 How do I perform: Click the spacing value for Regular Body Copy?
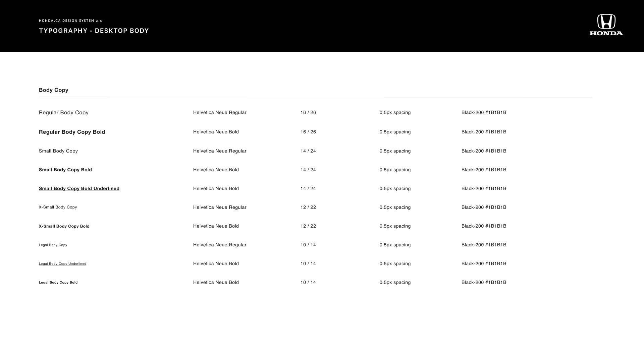[x=395, y=113]
